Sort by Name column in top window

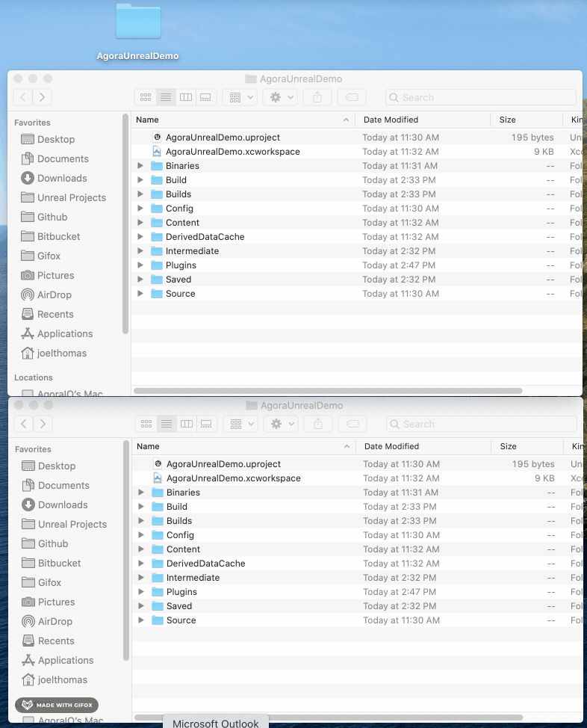(243, 120)
